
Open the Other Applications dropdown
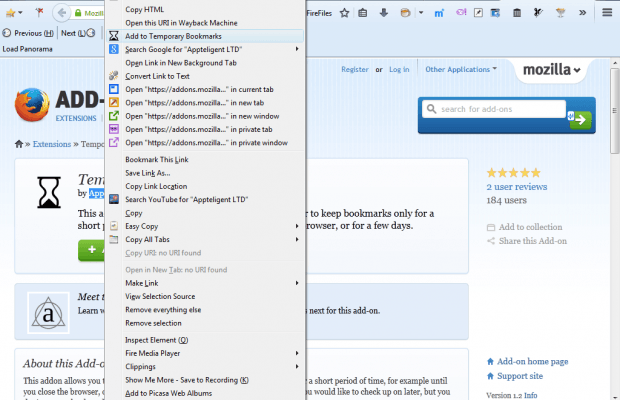point(461,69)
